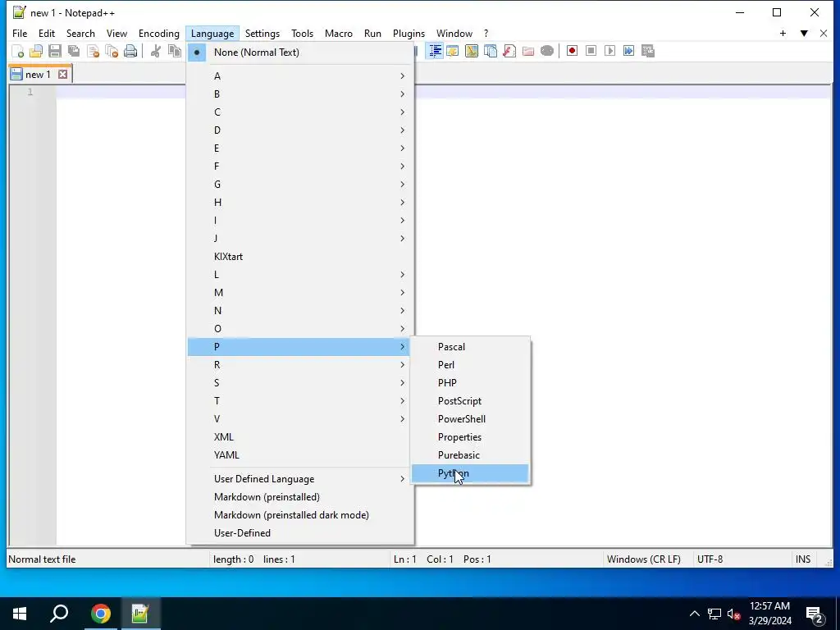Click the Run Macro Multiple Times icon
Image resolution: width=840 pixels, height=630 pixels.
(x=628, y=51)
